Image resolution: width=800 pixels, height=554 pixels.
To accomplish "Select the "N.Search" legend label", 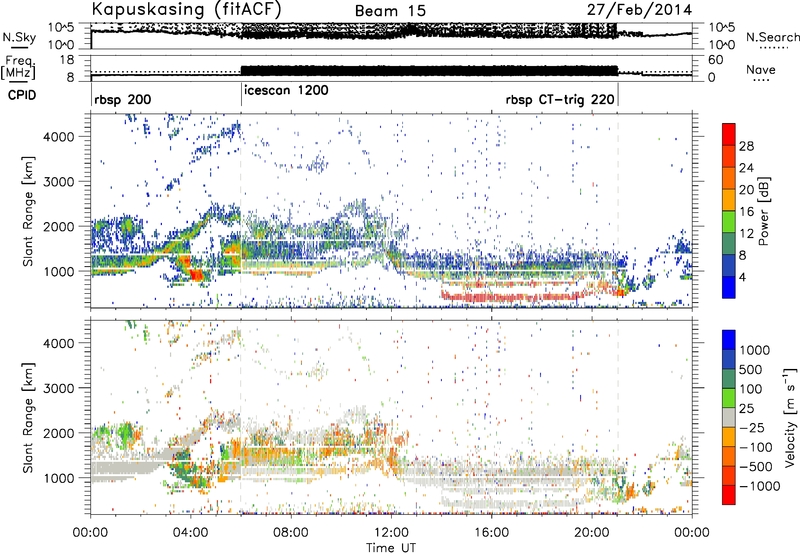I will coord(772,37).
